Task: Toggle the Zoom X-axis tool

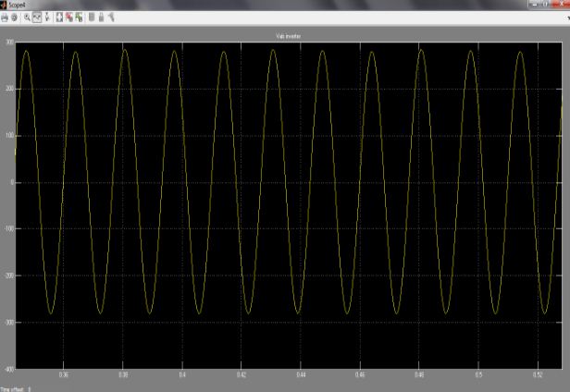Action: [x=37, y=18]
